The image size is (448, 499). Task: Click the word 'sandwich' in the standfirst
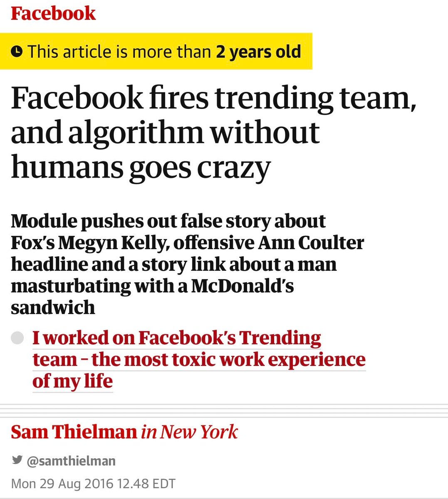(53, 308)
